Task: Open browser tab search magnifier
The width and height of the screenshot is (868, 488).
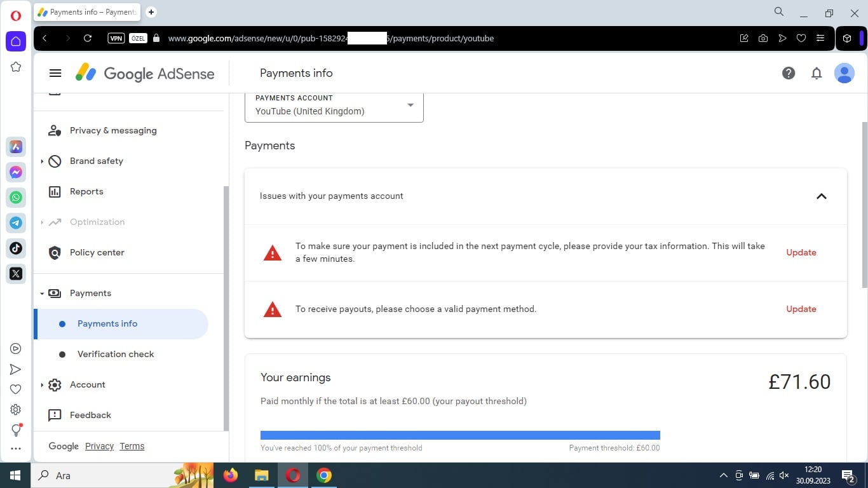Action: [x=778, y=11]
